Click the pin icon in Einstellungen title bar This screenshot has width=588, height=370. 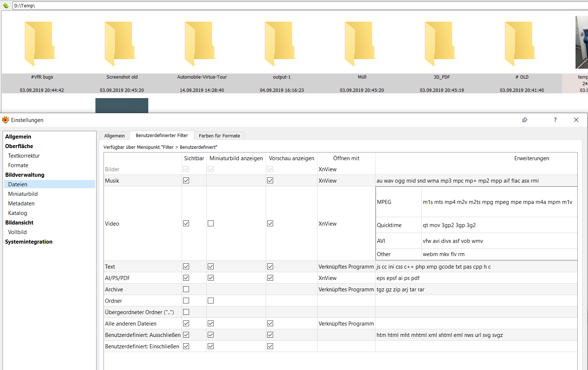(x=525, y=120)
